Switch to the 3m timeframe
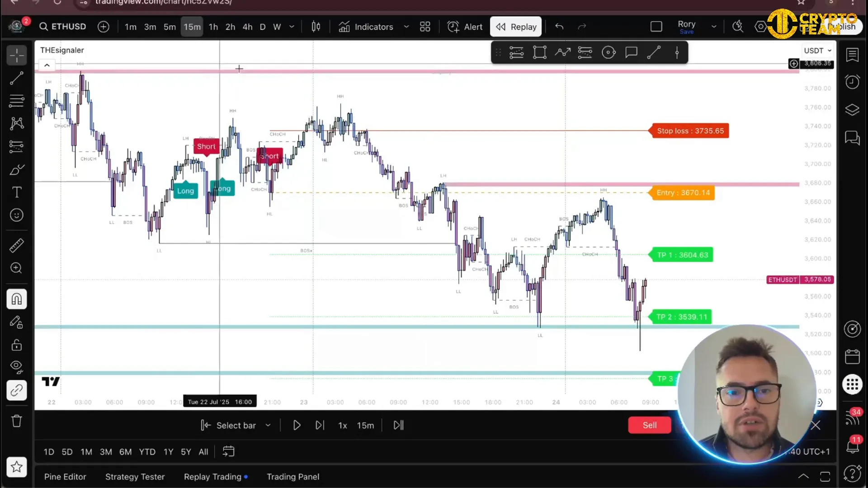This screenshot has height=488, width=868. pyautogui.click(x=150, y=27)
